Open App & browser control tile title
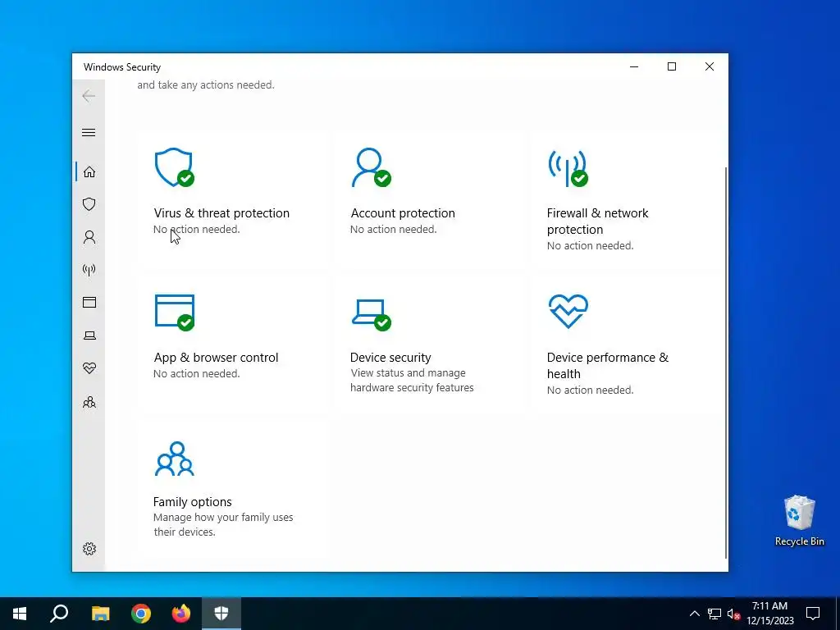Viewport: 840px width, 630px height. [x=216, y=358]
